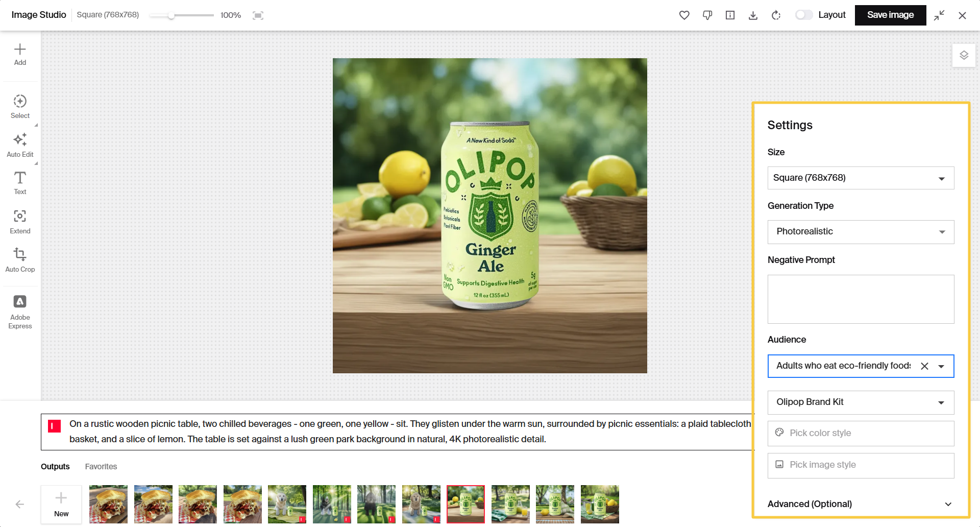
Task: Favorite the image with the heart icon
Action: (684, 15)
